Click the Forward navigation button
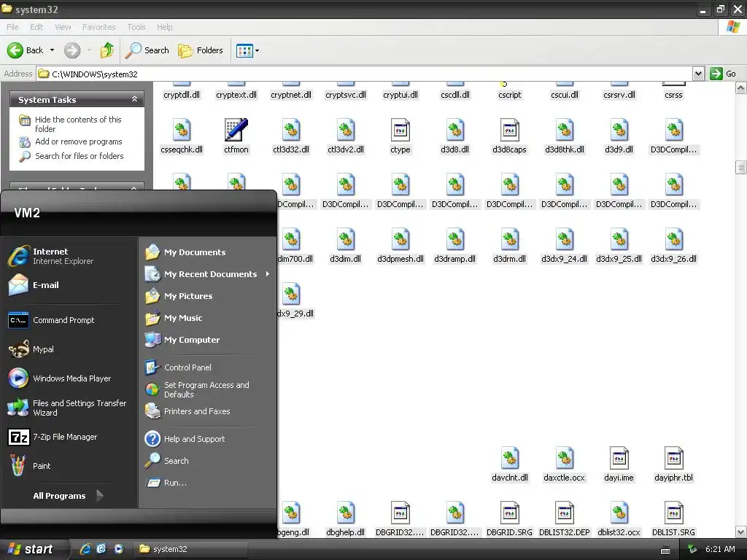The image size is (747, 560). (x=72, y=50)
